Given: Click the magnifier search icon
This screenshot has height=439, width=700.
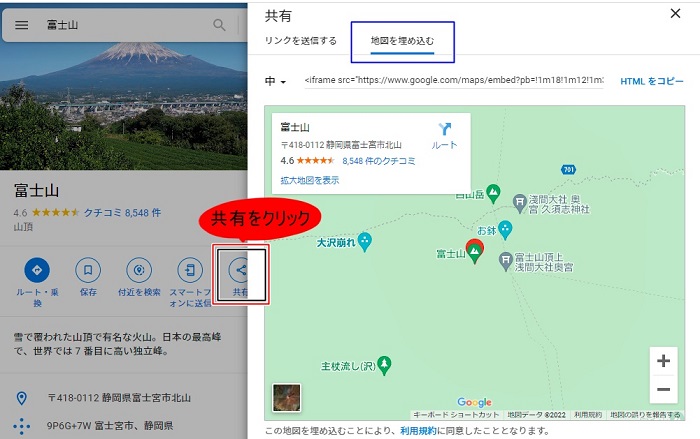Looking at the screenshot, I should (219, 25).
